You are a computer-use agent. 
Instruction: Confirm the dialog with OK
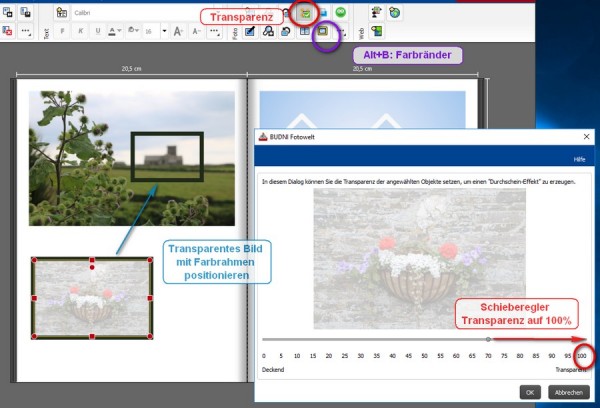point(530,392)
